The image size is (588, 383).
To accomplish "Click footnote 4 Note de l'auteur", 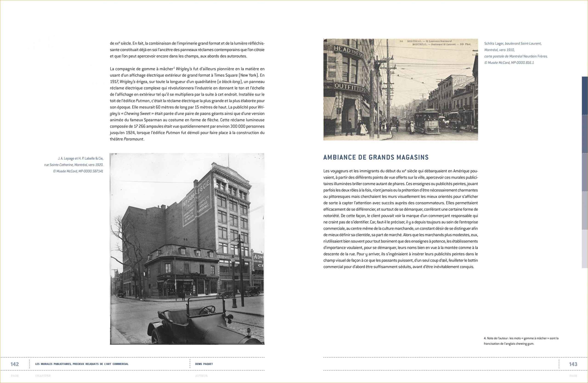I will pos(521,341).
